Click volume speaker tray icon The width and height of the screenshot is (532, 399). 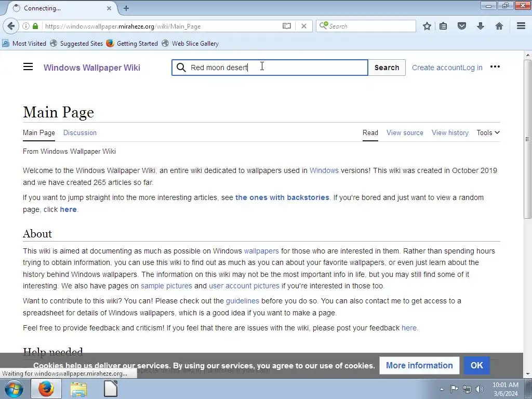(480, 389)
